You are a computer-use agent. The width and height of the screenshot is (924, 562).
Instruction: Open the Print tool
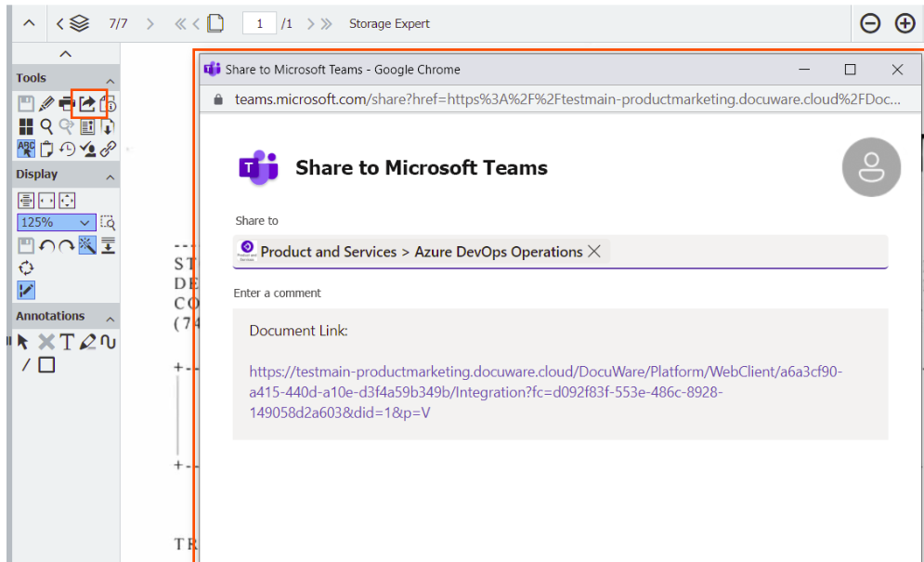[x=65, y=103]
